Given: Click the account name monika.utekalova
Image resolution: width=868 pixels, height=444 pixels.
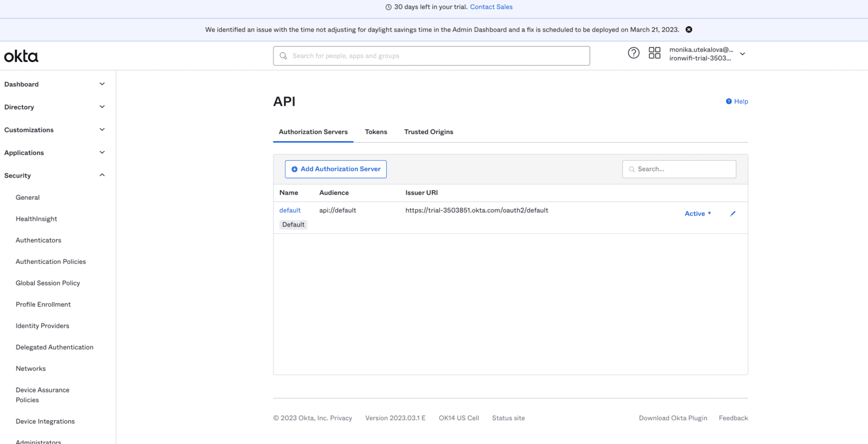Looking at the screenshot, I should point(701,49).
